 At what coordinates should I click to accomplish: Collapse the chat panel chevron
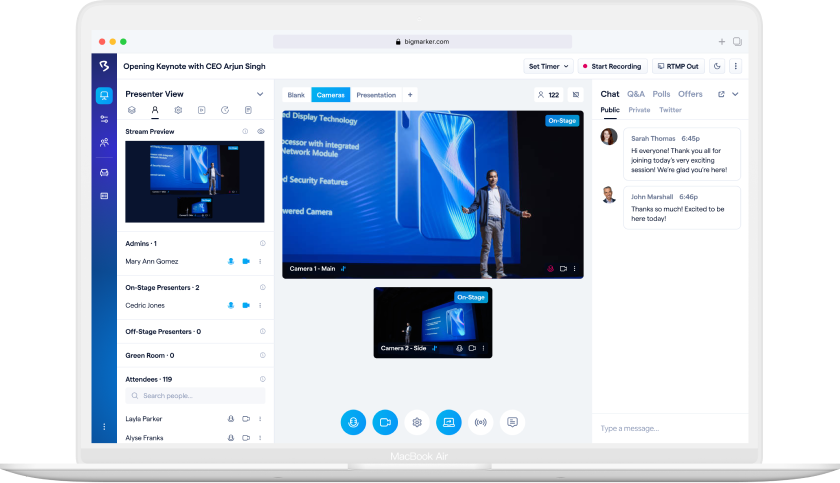[x=736, y=94]
